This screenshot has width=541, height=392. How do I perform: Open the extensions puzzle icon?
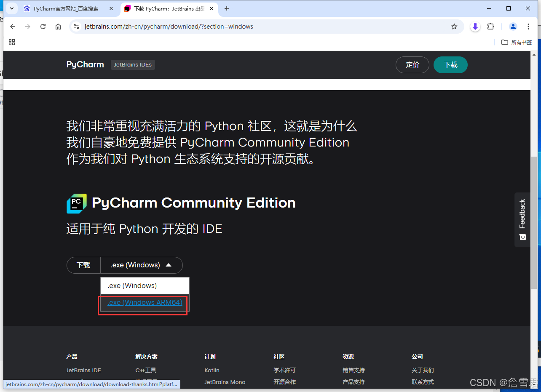(x=490, y=27)
